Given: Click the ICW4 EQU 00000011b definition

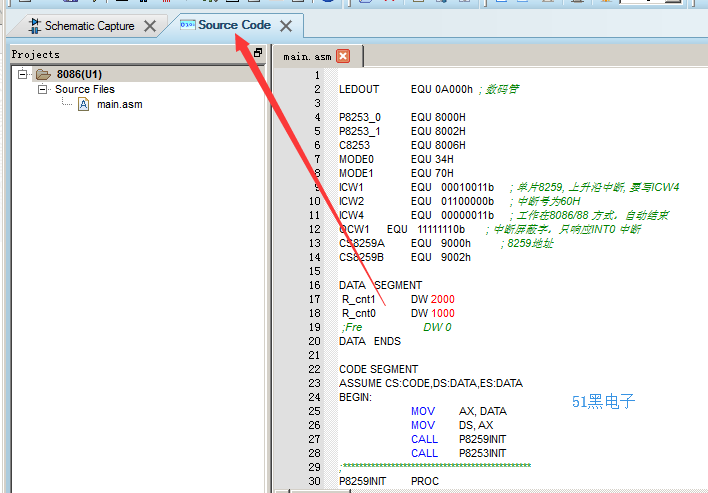Looking at the screenshot, I should 416,215.
